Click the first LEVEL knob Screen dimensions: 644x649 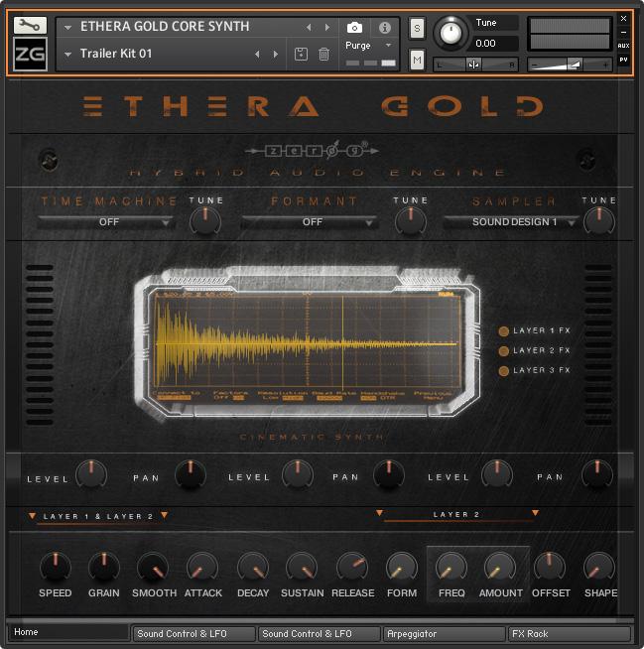(91, 474)
